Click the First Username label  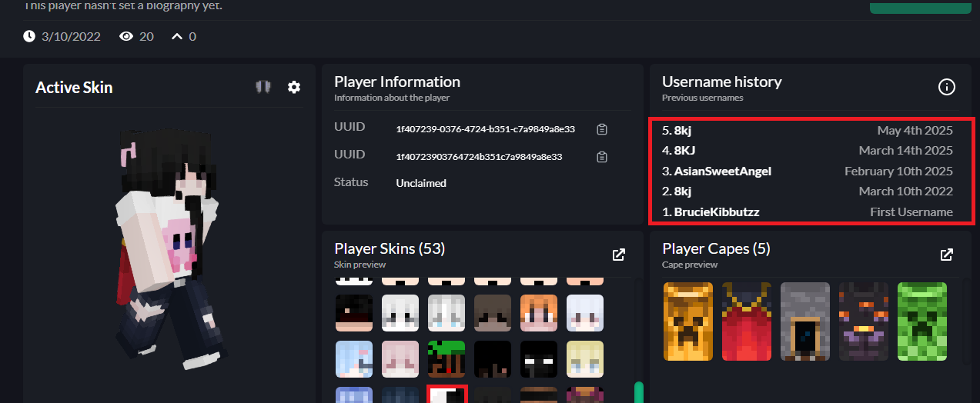point(911,212)
